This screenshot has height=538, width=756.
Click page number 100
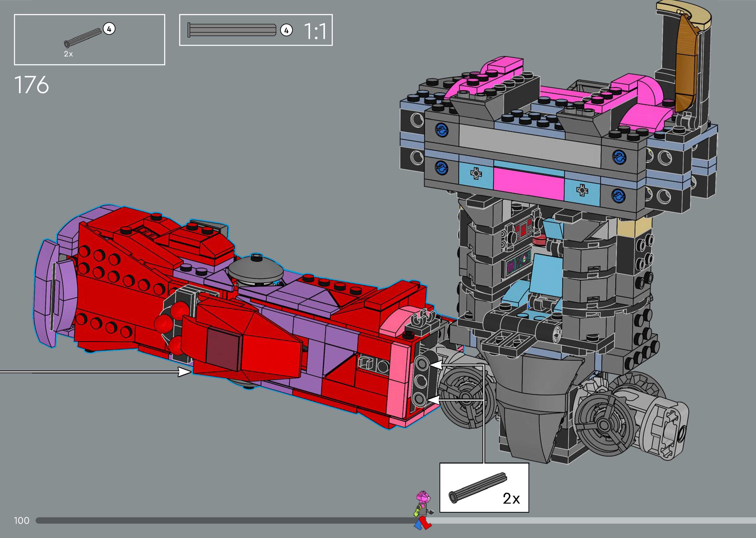[x=22, y=520]
